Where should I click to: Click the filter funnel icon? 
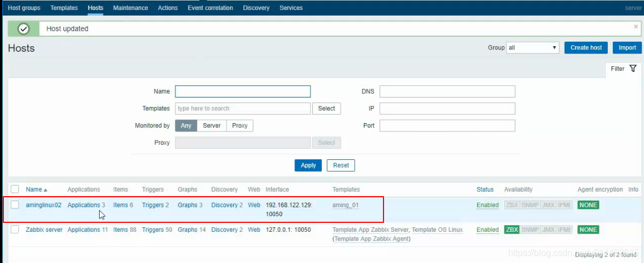point(633,69)
